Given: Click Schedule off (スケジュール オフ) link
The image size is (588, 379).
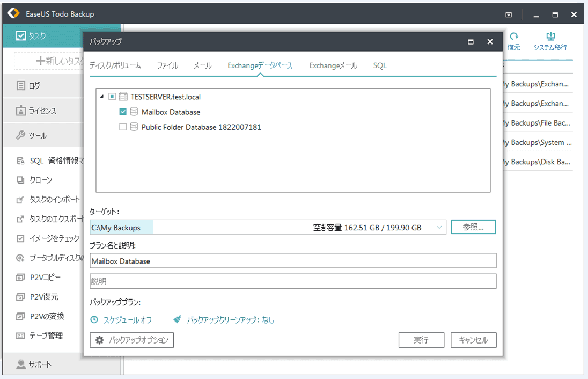Looking at the screenshot, I should [121, 320].
